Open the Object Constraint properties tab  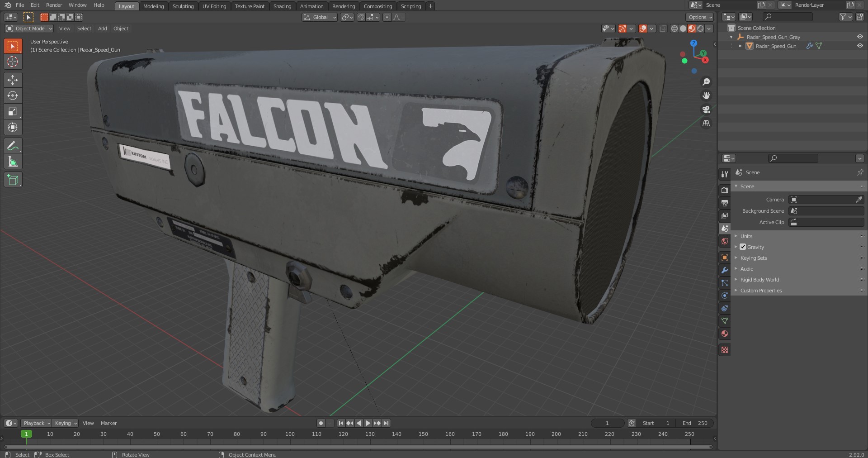(725, 308)
